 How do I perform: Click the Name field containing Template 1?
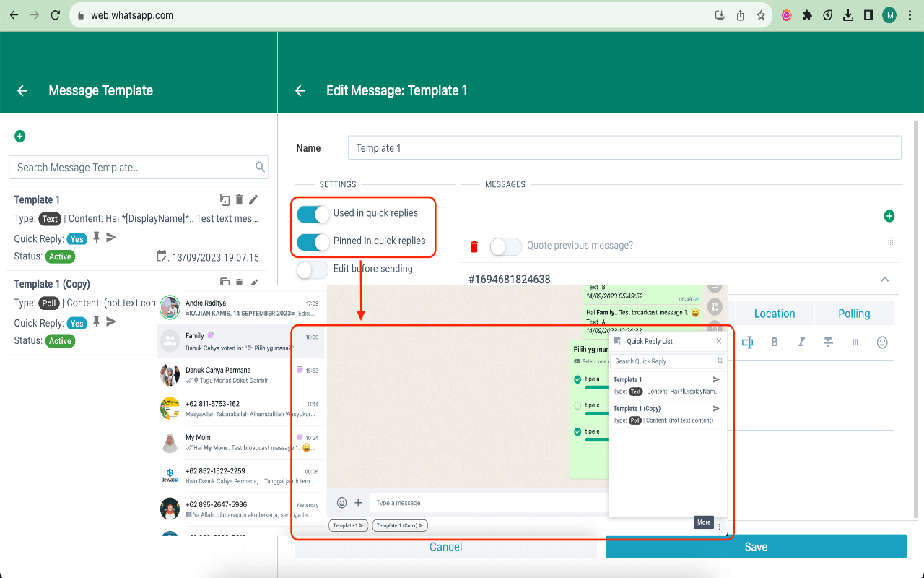tap(624, 147)
